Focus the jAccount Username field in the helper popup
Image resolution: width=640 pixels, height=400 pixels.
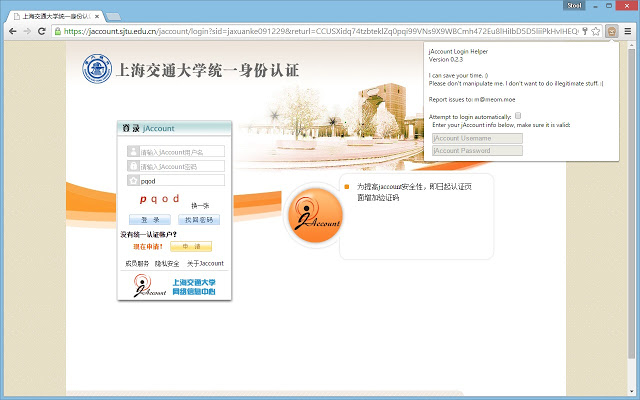477,138
